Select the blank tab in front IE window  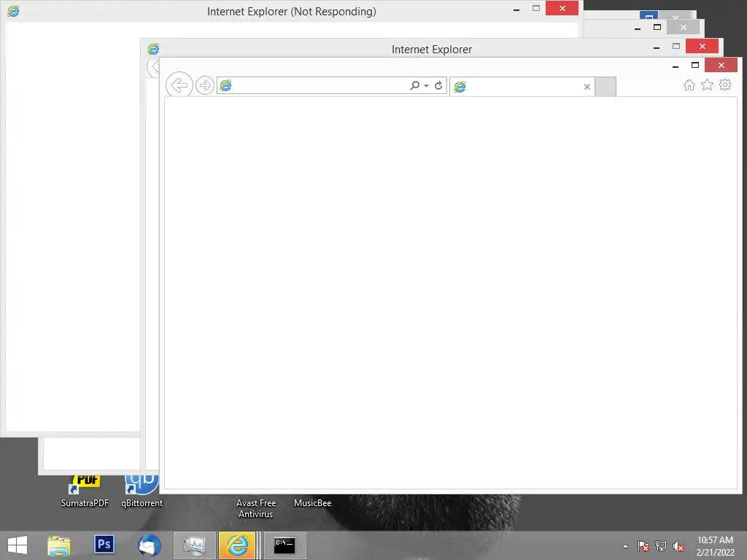[x=522, y=87]
